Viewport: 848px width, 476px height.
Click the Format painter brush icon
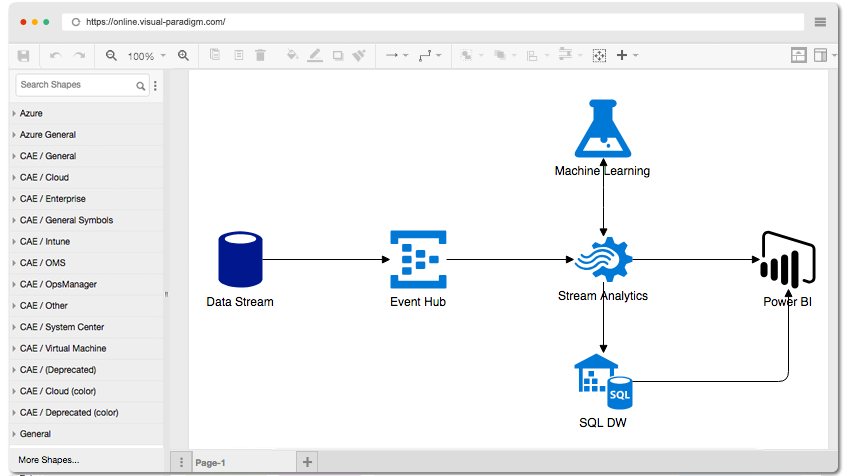359,55
